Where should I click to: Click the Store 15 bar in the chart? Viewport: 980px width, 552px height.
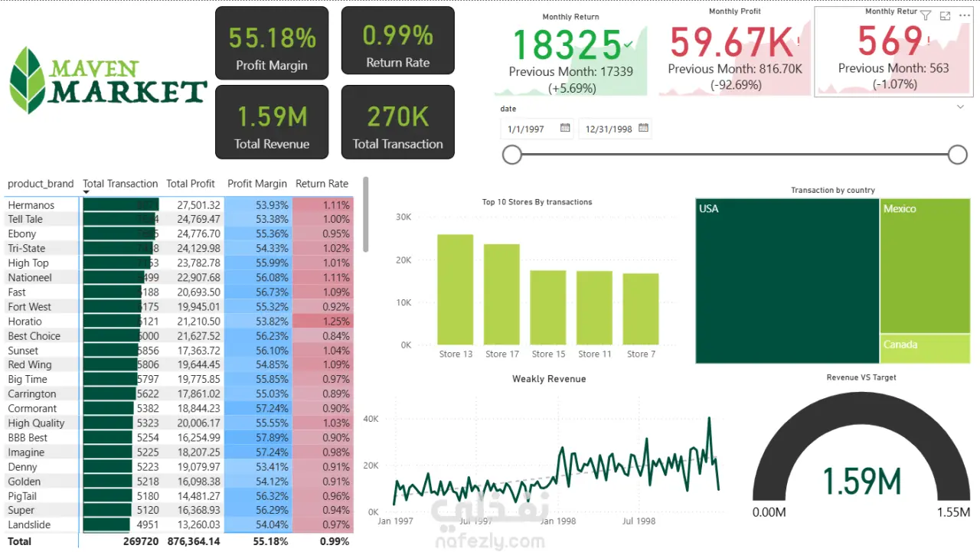tap(548, 308)
